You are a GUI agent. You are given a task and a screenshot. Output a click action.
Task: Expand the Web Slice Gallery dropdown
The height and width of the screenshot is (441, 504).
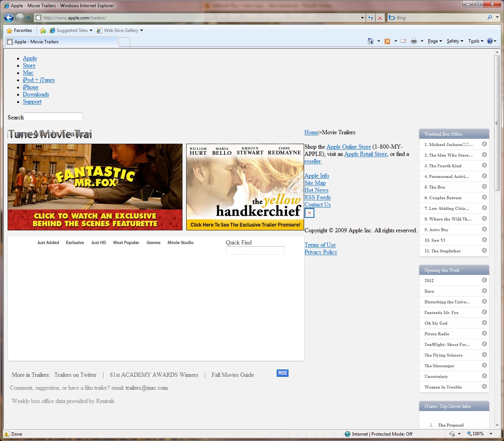[141, 30]
